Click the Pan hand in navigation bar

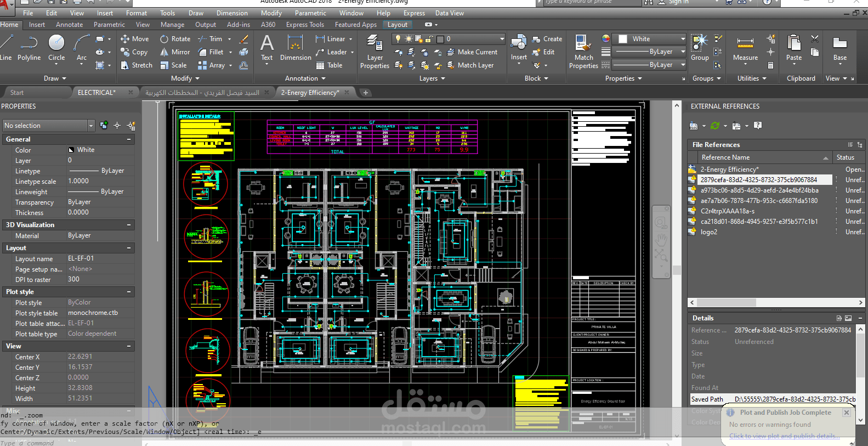pyautogui.click(x=661, y=239)
